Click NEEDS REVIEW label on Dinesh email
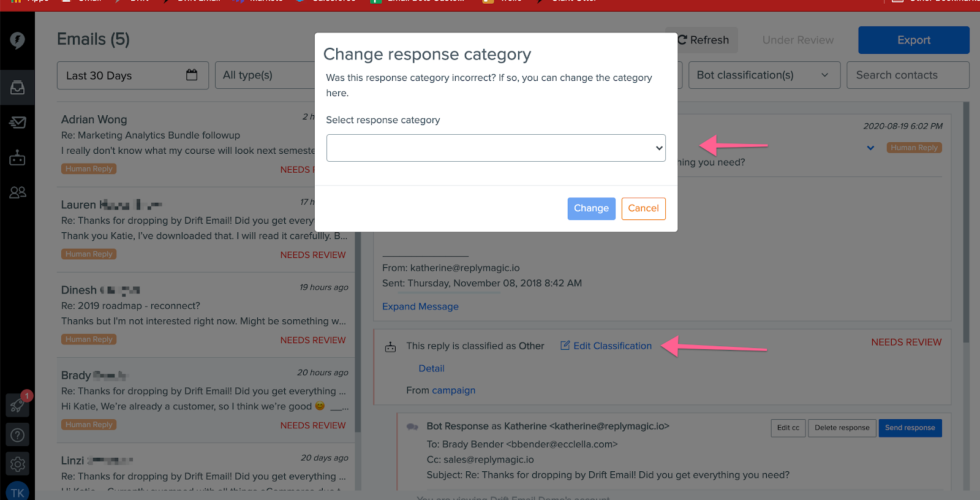The image size is (980, 500). (x=313, y=340)
